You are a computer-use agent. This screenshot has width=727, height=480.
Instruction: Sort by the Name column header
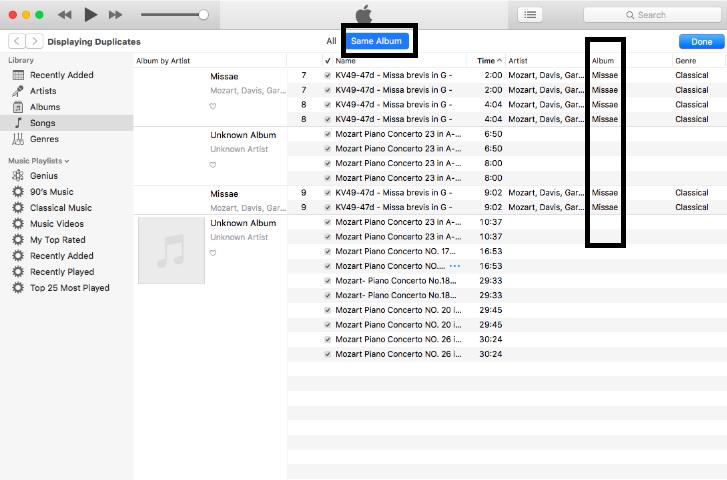click(x=345, y=61)
